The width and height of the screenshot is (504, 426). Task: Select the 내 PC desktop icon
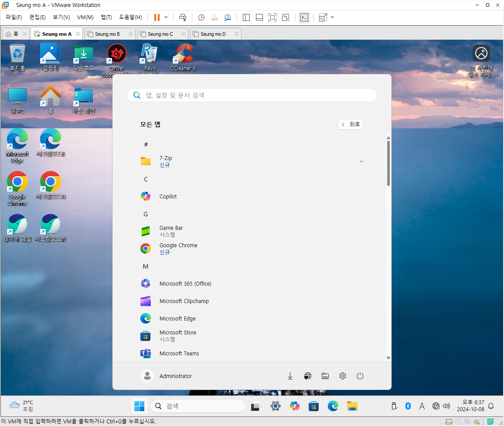pyautogui.click(x=17, y=101)
